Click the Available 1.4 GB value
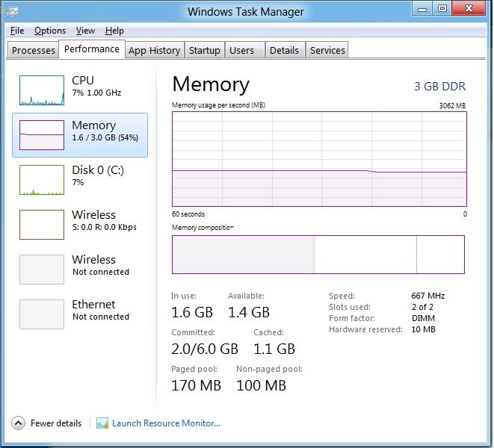494x448 pixels. point(249,312)
